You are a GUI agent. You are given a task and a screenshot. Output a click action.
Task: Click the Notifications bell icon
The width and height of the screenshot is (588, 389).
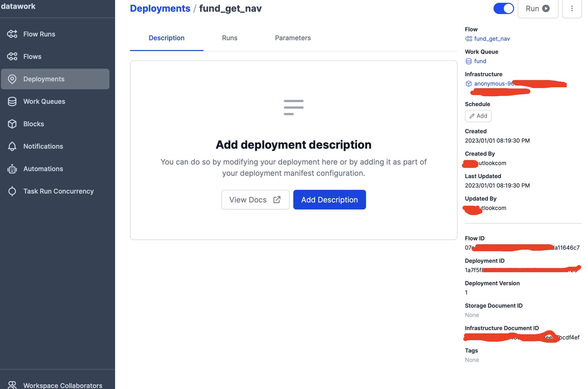12,146
